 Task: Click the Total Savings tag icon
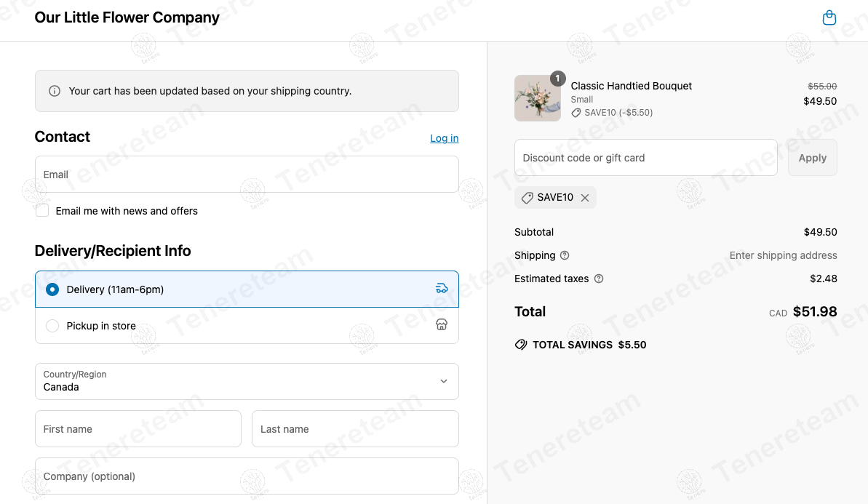[x=521, y=345]
